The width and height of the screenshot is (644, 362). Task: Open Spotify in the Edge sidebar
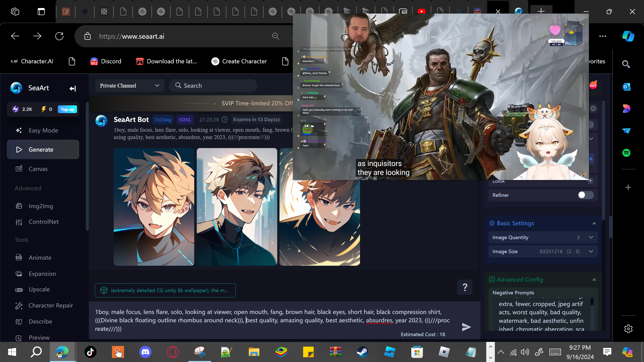tap(626, 153)
